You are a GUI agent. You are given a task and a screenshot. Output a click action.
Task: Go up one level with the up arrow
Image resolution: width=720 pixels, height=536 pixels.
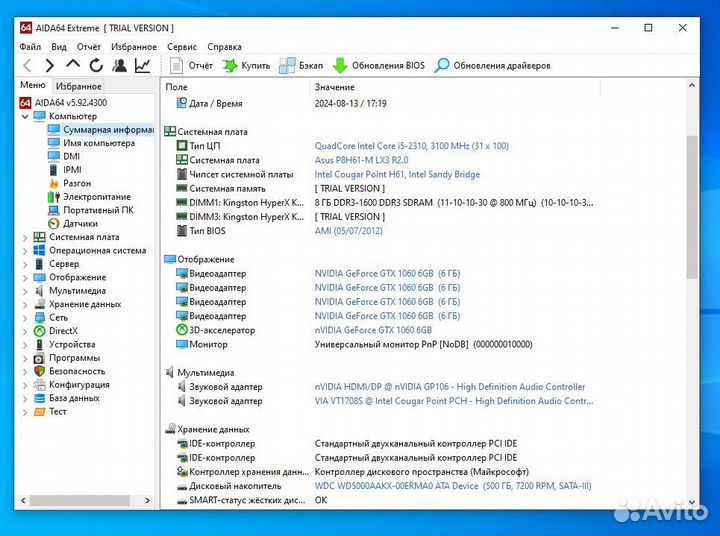(x=73, y=65)
